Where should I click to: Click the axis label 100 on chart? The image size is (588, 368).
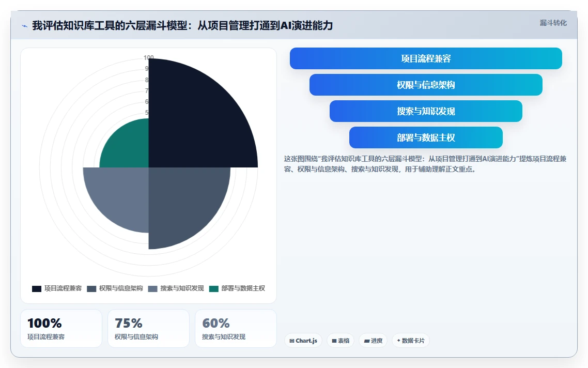(148, 57)
